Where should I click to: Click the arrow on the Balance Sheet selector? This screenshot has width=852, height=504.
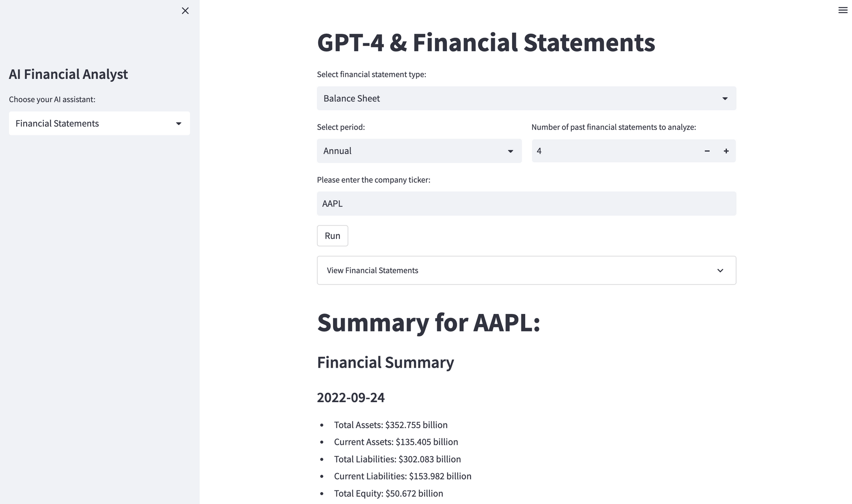tap(725, 99)
